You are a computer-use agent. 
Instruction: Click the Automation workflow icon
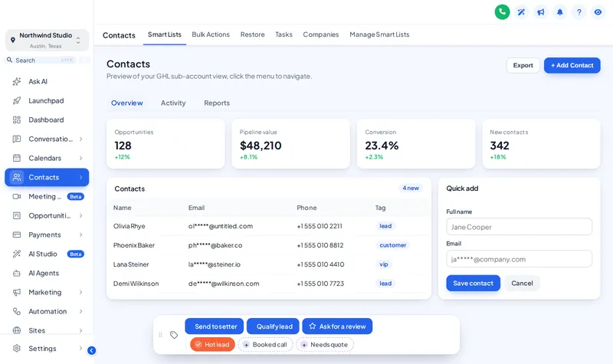(16, 311)
